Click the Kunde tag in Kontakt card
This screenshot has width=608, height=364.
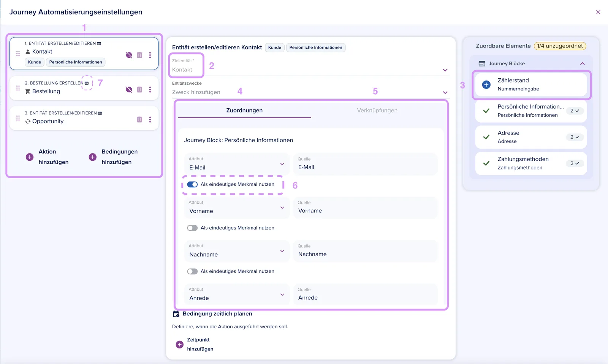(x=35, y=62)
